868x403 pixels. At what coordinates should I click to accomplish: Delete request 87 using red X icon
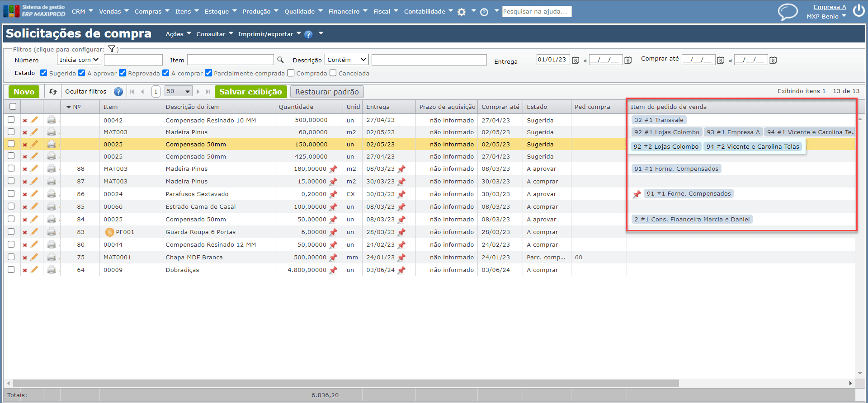[x=25, y=182]
